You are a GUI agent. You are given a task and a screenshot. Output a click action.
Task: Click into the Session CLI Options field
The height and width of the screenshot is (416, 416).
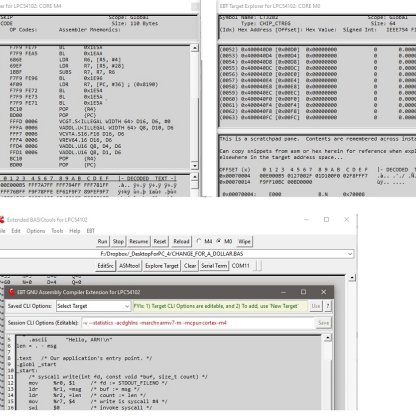198,323
